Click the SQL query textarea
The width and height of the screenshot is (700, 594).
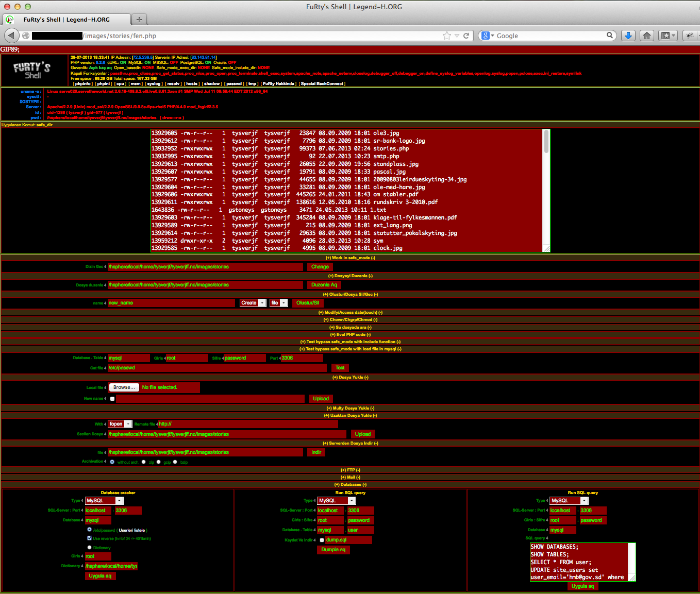582,562
